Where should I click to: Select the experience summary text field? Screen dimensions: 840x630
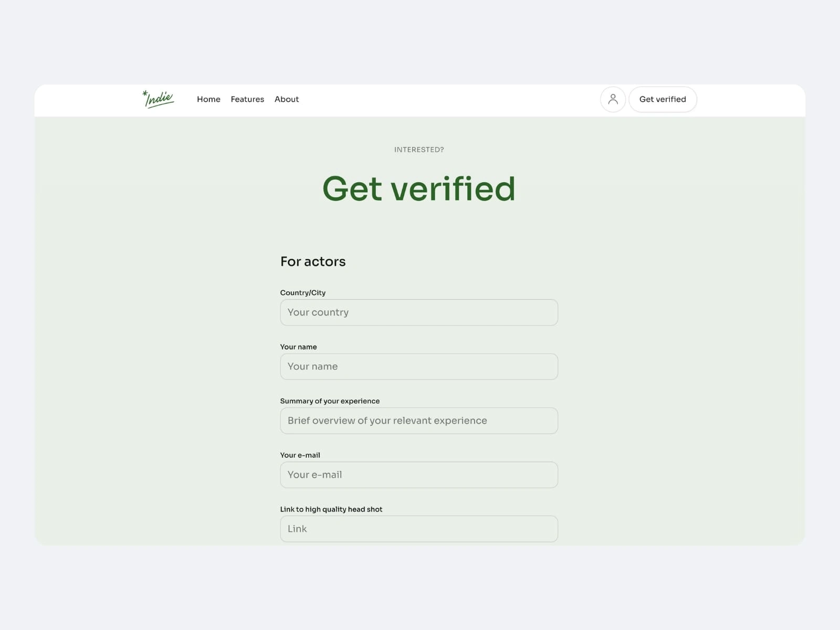[x=419, y=421]
